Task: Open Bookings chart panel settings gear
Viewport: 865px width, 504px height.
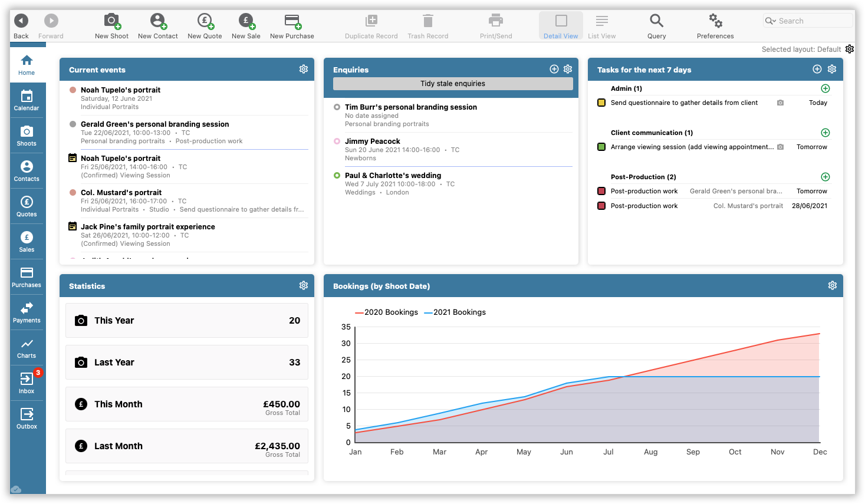Action: tap(832, 286)
